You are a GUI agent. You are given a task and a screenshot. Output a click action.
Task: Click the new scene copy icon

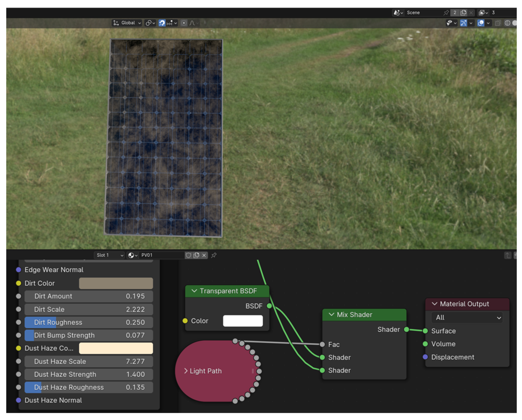pyautogui.click(x=463, y=13)
